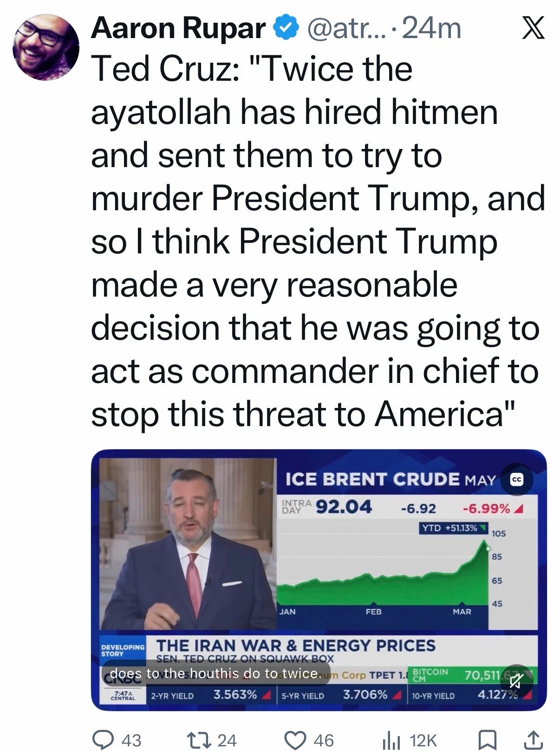560x751 pixels.
Task: Like the tweet with the heart icon
Action: click(297, 738)
